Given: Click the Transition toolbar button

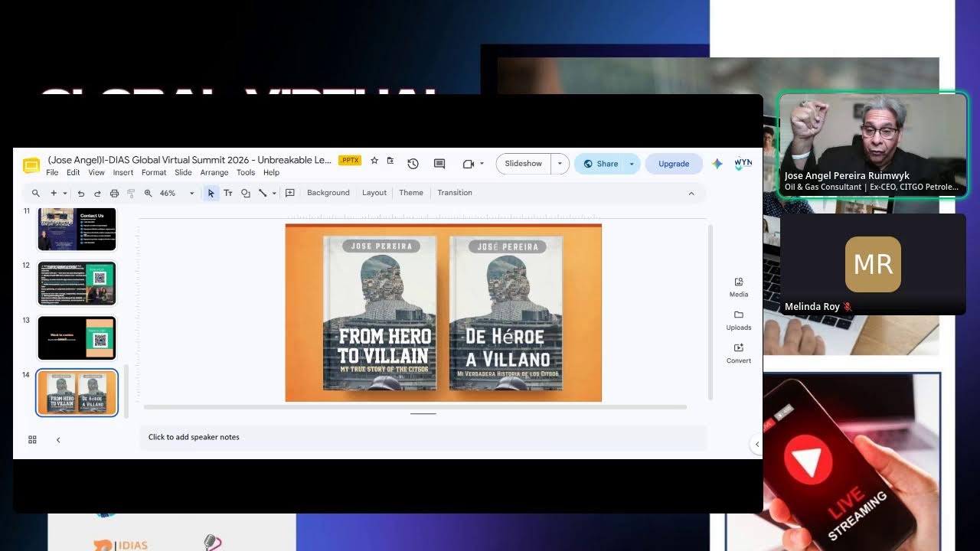Looking at the screenshot, I should tap(455, 193).
